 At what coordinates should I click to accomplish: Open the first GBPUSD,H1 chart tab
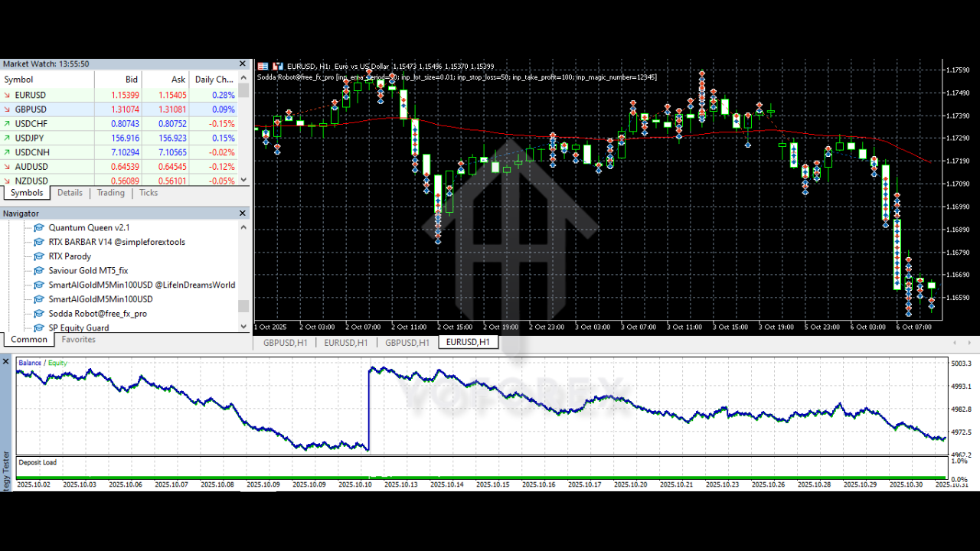click(x=285, y=343)
